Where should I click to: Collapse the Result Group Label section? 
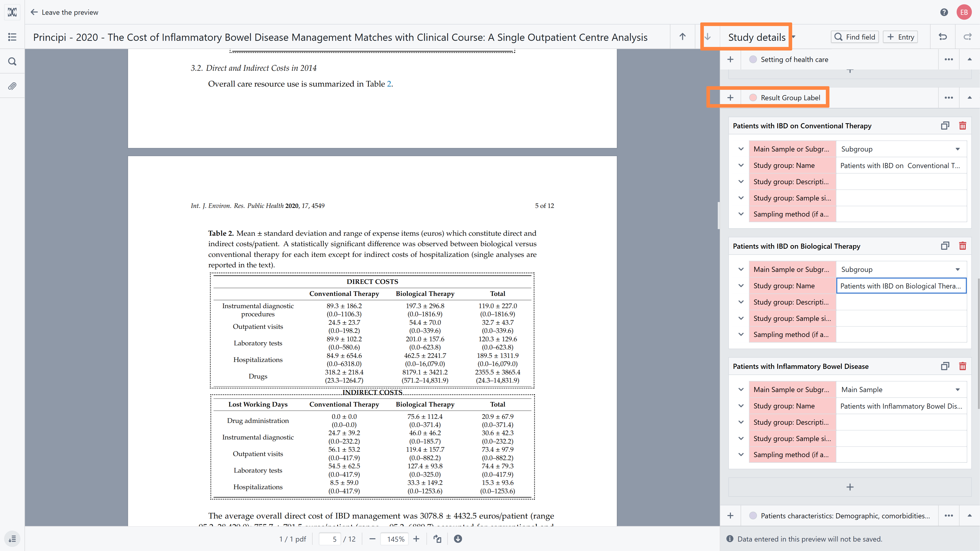[970, 98]
